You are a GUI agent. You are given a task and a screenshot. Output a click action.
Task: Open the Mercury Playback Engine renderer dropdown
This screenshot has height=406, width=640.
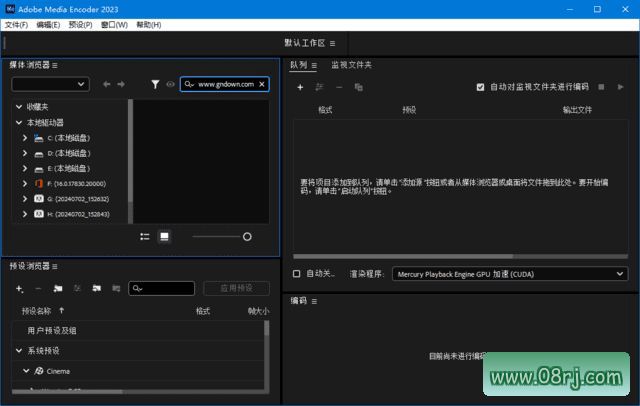(x=510, y=274)
